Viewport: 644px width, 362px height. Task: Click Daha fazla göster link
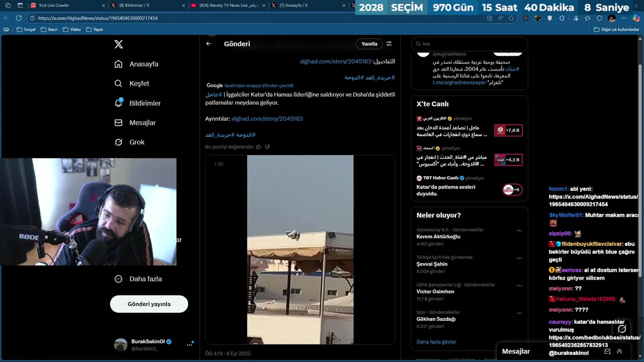(436, 342)
